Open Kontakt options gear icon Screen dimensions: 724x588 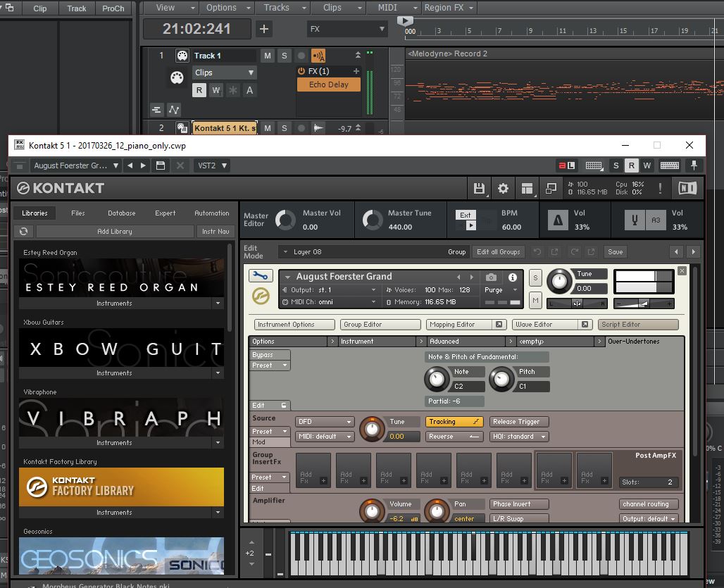(503, 188)
